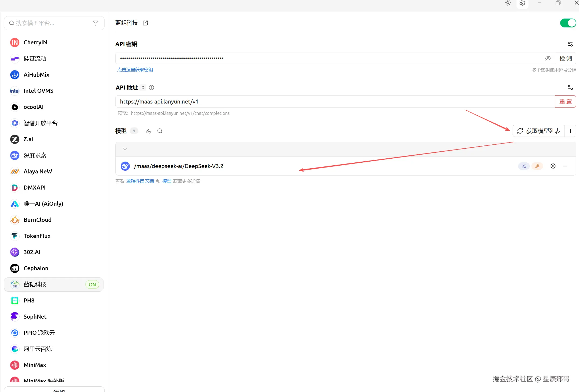Viewport: 579px width, 392px height.
Task: Add a model with the plus button
Action: 570,131
